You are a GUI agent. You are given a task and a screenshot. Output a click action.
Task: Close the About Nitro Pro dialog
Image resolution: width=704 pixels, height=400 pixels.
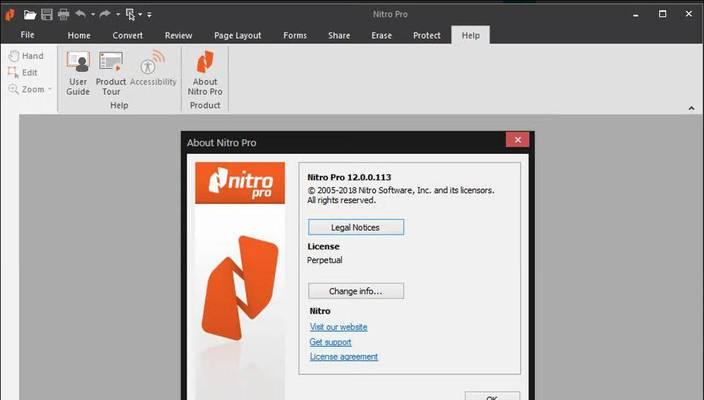[x=517, y=140]
